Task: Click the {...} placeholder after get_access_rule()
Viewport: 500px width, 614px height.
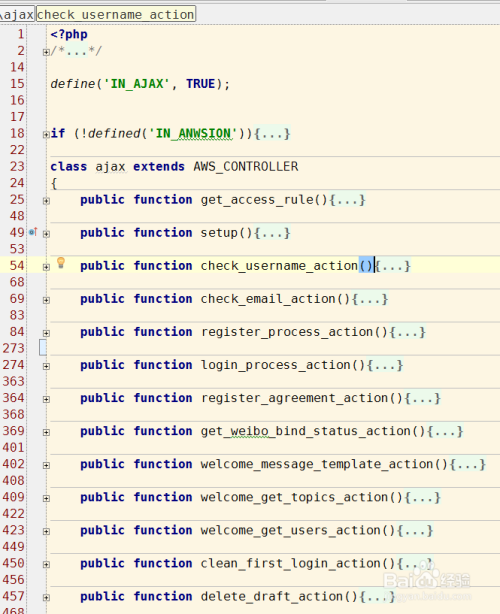Action: pyautogui.click(x=347, y=200)
